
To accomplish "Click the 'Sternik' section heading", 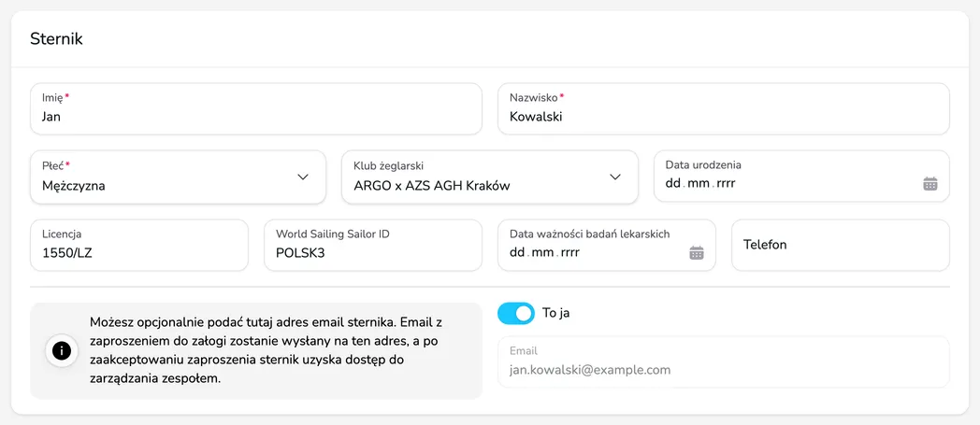I will point(56,38).
